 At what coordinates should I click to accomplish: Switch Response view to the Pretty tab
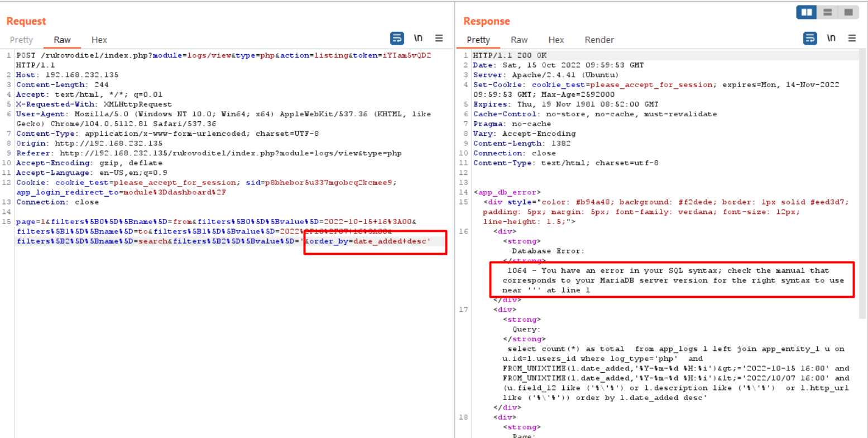pos(478,40)
